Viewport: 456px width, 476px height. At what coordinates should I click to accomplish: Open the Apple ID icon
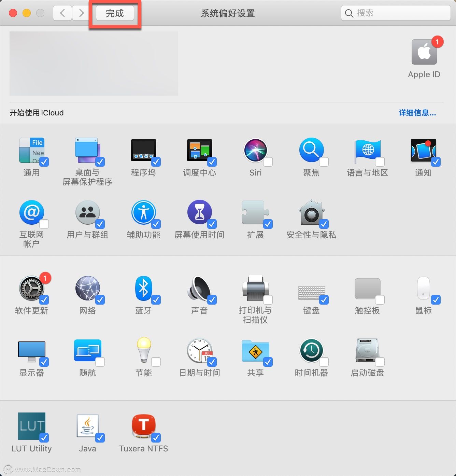[x=424, y=52]
